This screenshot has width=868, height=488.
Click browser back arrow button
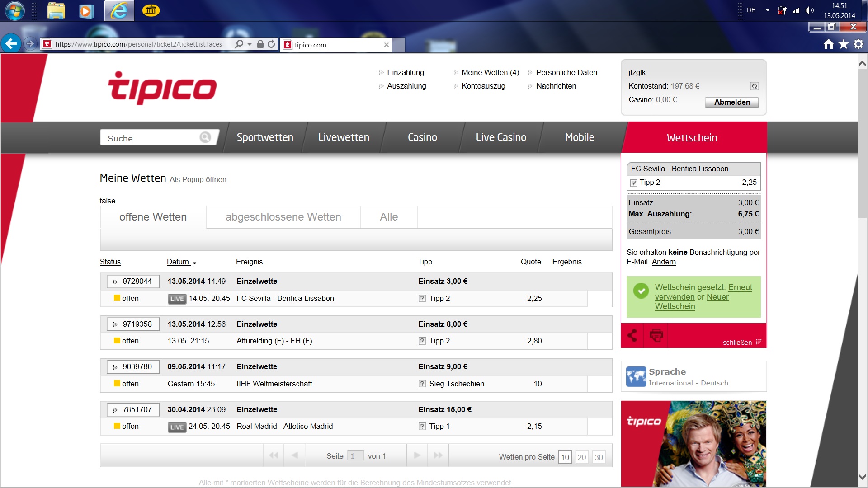pyautogui.click(x=11, y=44)
